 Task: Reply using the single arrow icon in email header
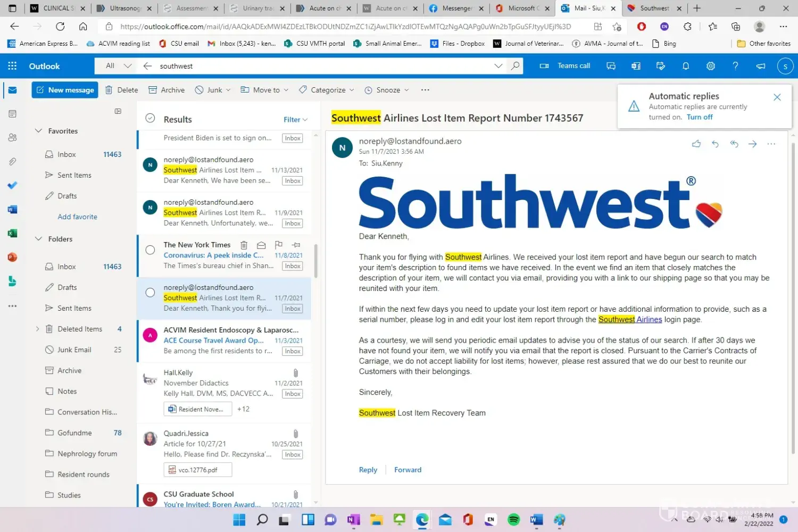click(715, 144)
